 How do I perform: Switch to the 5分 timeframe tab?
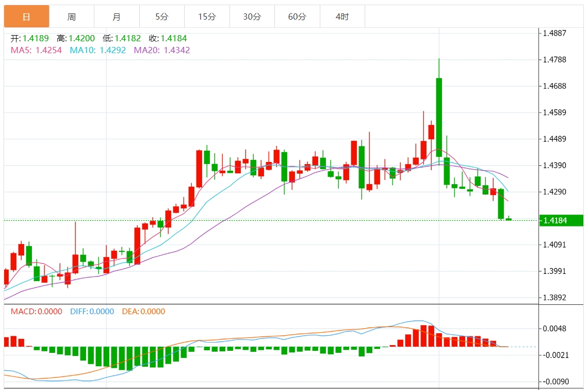162,17
